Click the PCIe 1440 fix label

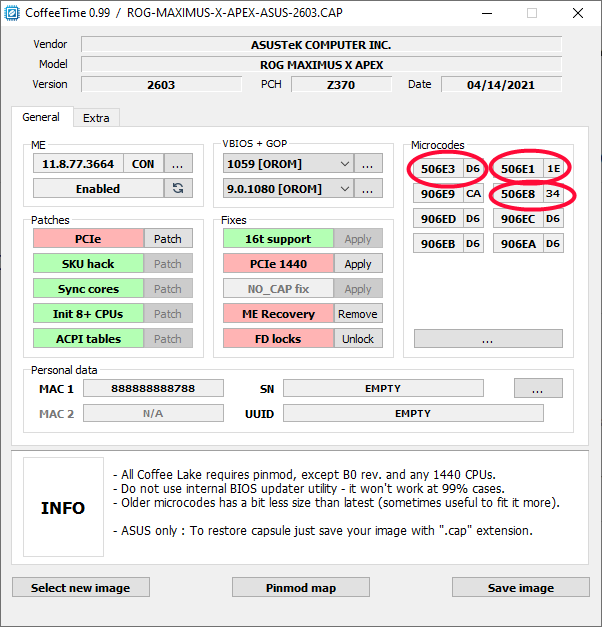pyautogui.click(x=278, y=264)
